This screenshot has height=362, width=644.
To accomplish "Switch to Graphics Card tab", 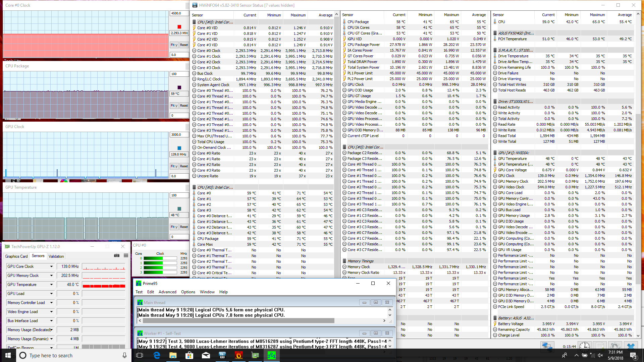I will pyautogui.click(x=16, y=256).
